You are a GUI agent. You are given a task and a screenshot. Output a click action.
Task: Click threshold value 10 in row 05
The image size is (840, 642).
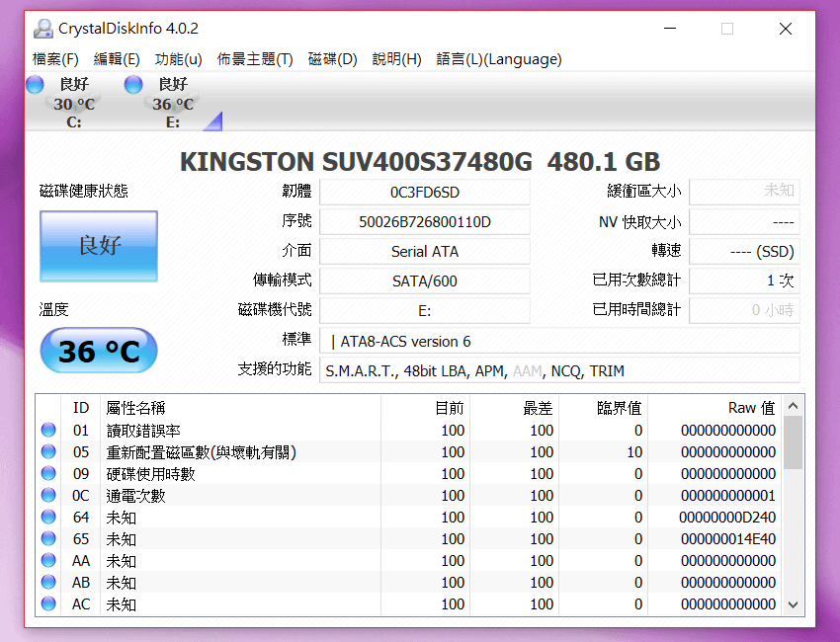pos(634,452)
